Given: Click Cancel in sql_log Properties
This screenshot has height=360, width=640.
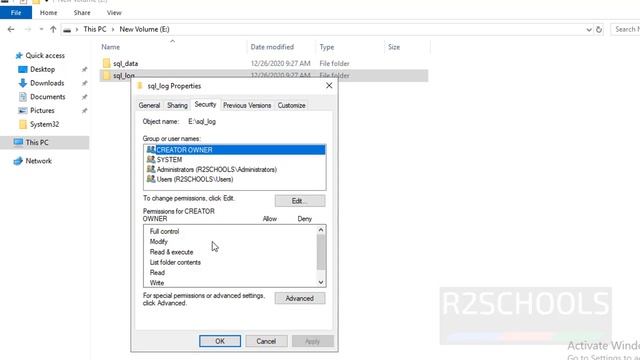Looking at the screenshot, I should coord(266,341).
